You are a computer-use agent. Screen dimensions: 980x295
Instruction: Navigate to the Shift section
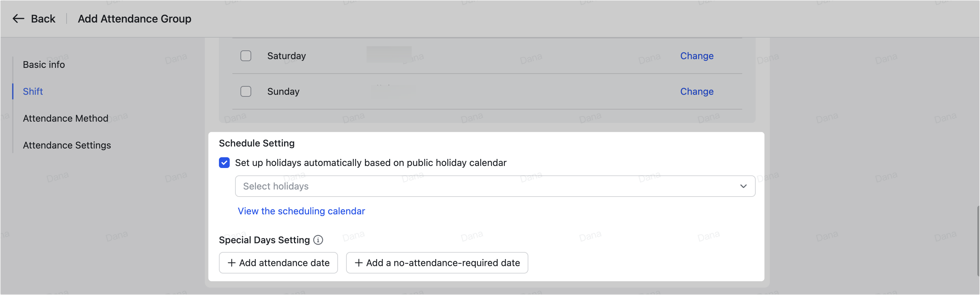(x=33, y=91)
